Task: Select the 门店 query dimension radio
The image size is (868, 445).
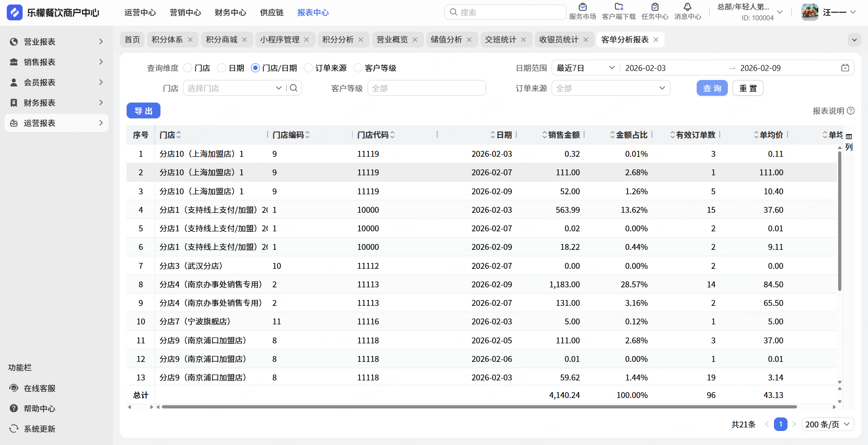Action: pos(188,68)
